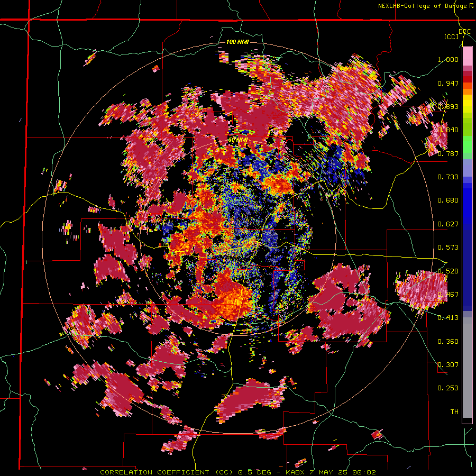Click the 0.627 legend value

click(448, 224)
